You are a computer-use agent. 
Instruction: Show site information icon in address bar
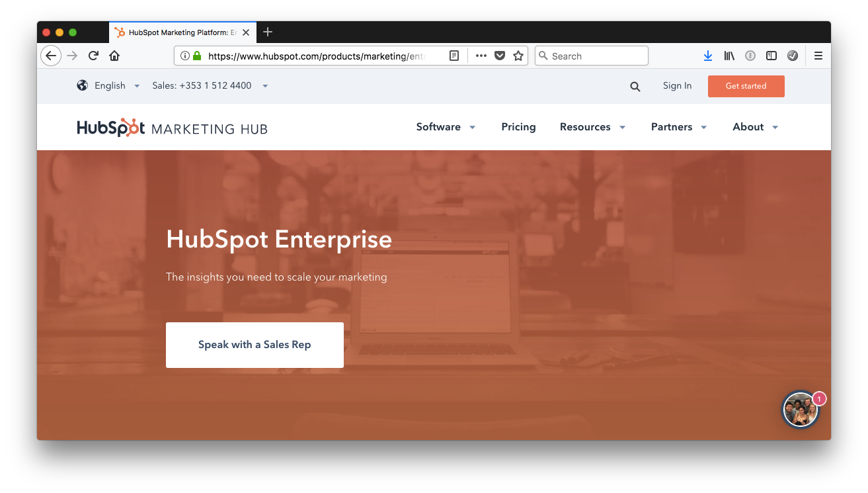point(185,56)
